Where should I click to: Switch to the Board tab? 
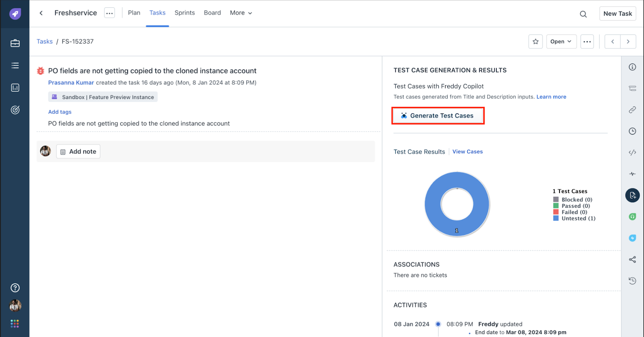[213, 13]
